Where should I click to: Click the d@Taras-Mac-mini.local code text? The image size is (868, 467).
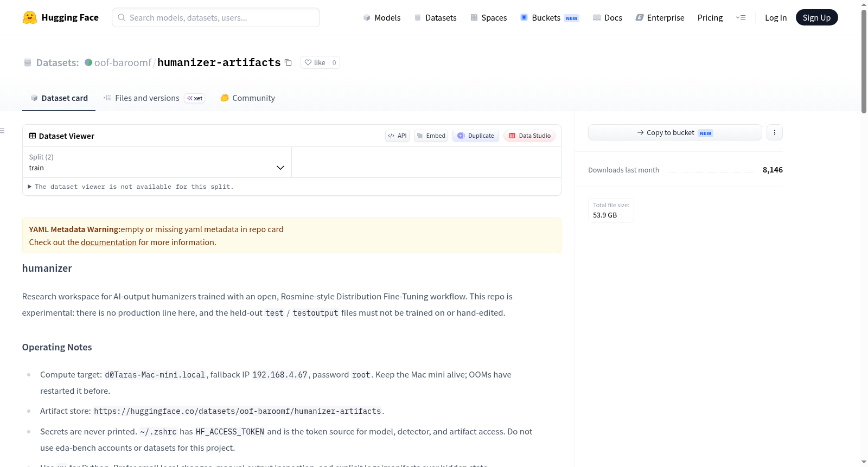point(155,375)
